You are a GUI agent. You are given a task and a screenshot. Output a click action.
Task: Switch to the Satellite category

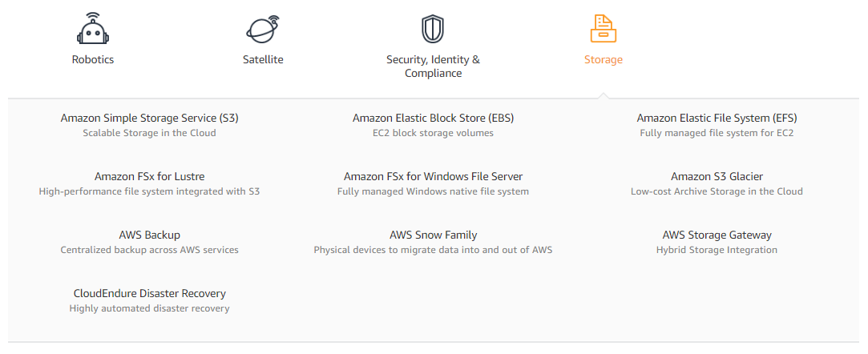[263, 60]
